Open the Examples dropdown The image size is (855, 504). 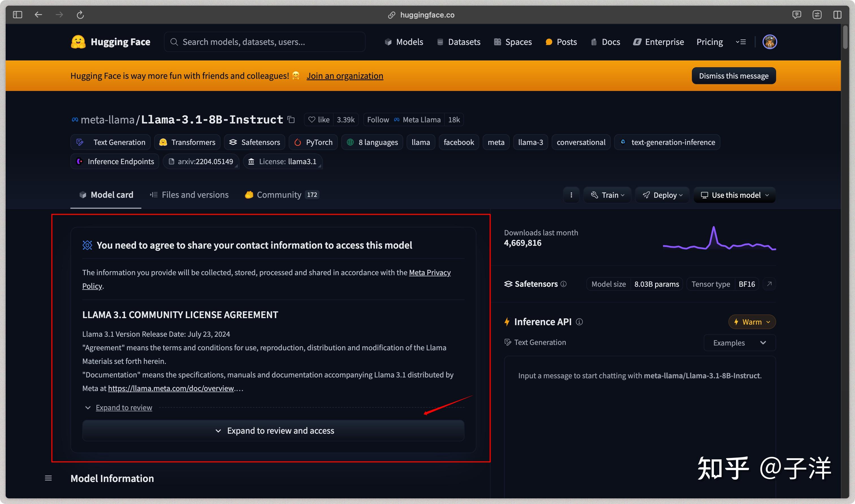(739, 343)
